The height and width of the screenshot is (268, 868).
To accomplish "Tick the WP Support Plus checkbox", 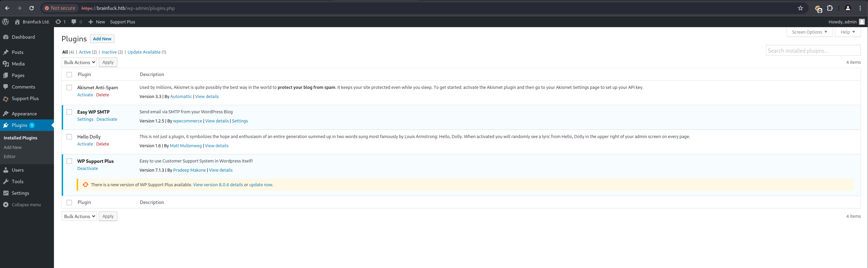I will pos(69,161).
